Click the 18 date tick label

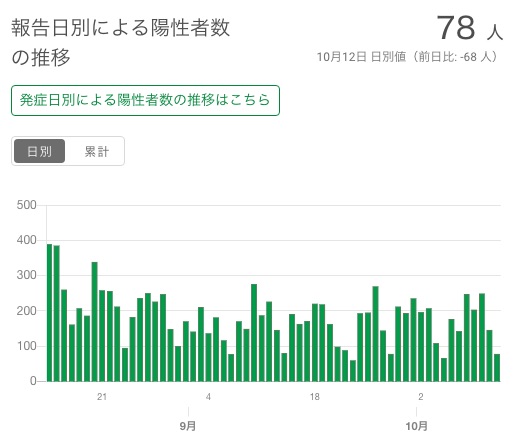point(315,397)
